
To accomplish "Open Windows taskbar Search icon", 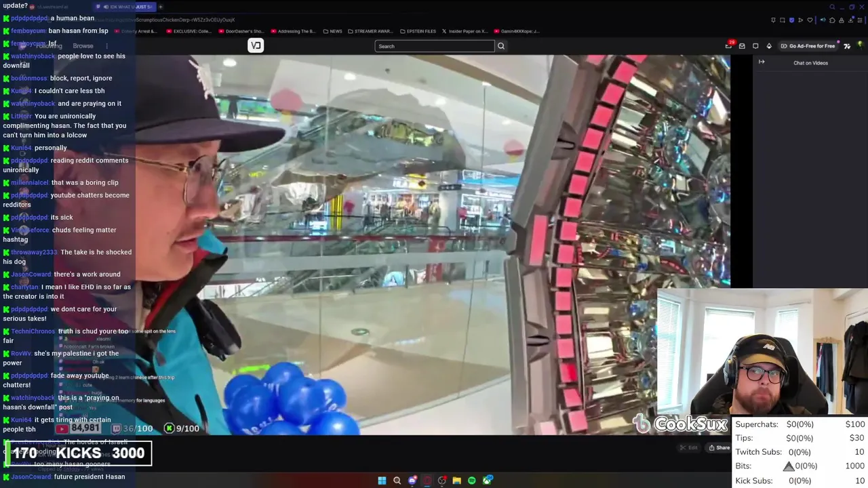I will (x=397, y=481).
